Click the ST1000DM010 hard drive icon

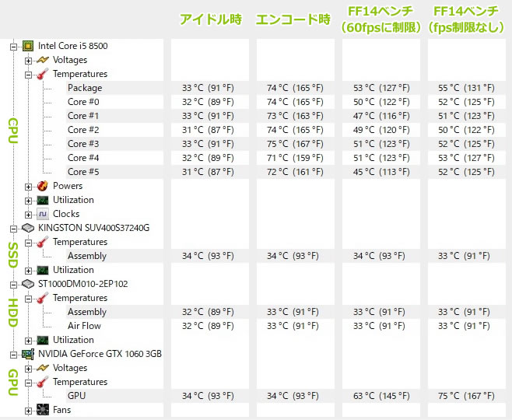(x=28, y=284)
